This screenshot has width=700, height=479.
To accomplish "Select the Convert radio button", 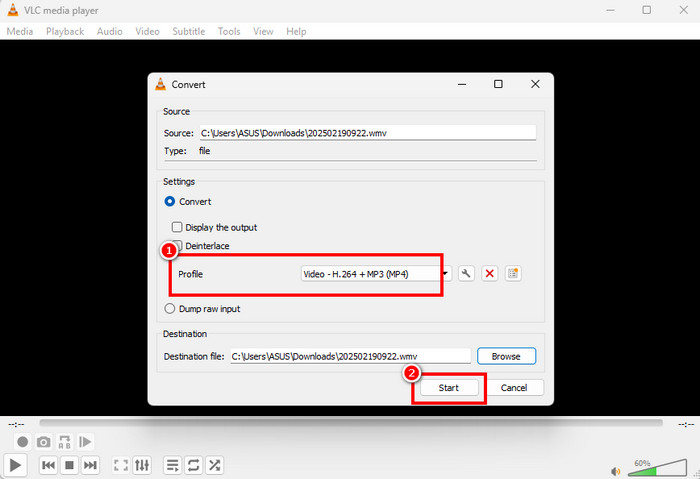I will point(170,201).
